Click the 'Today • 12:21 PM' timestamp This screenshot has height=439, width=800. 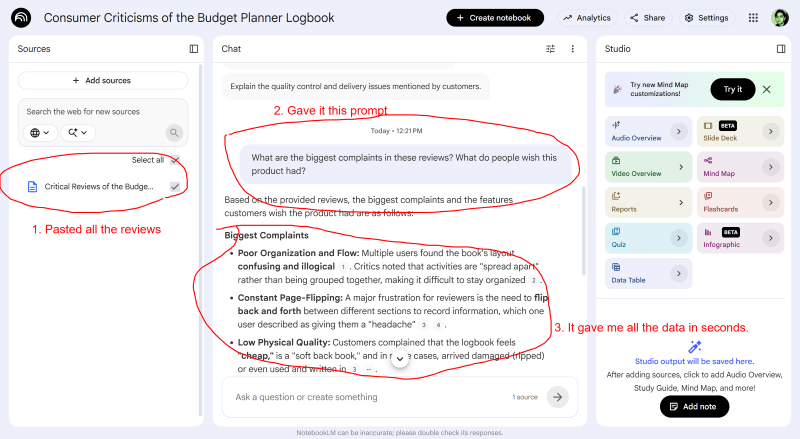pyautogui.click(x=396, y=131)
